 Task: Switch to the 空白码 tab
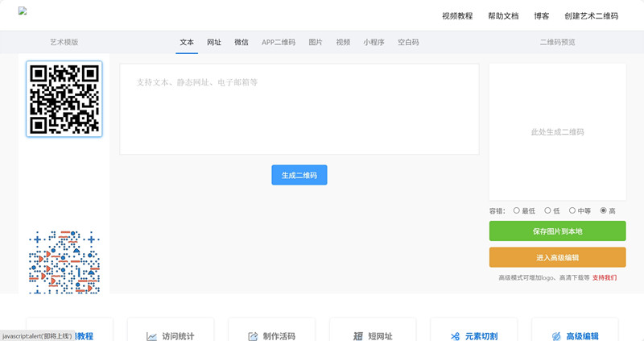[x=408, y=42]
